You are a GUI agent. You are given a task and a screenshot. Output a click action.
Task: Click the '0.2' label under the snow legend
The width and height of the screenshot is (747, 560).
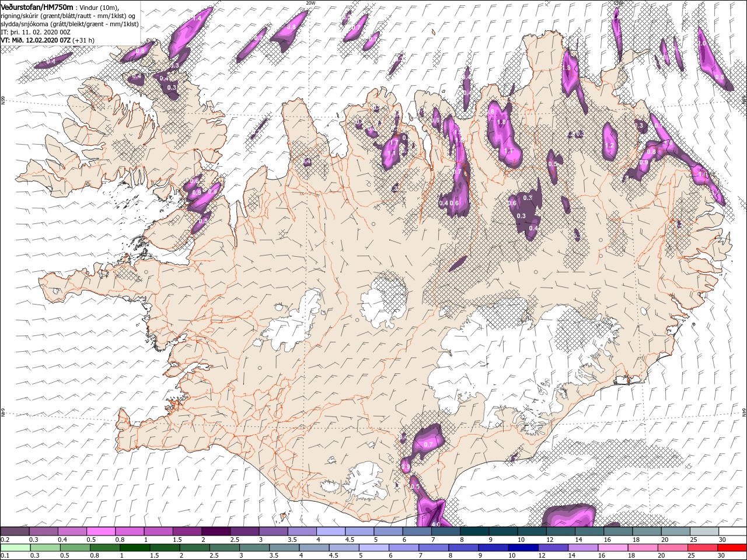coord(5,540)
